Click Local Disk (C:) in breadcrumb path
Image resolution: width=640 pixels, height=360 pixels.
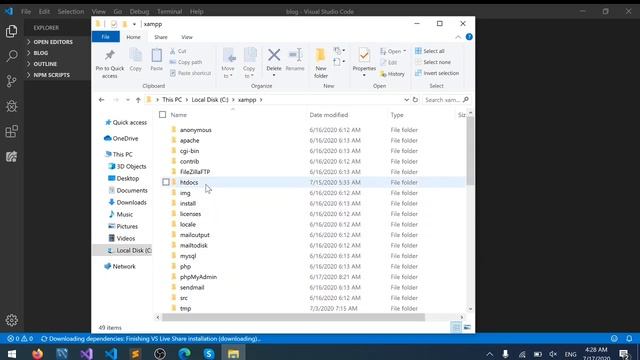tap(210, 100)
